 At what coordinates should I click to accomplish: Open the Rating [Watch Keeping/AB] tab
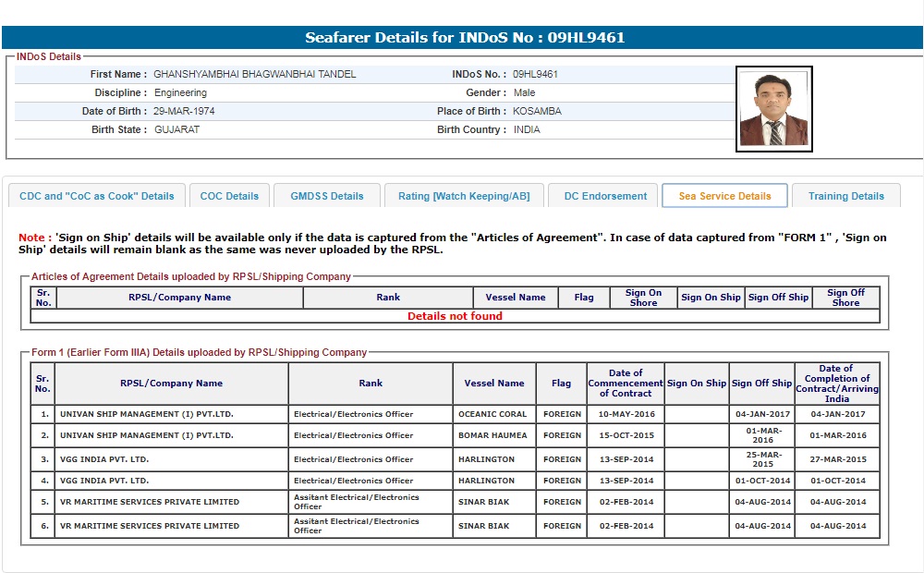464,196
